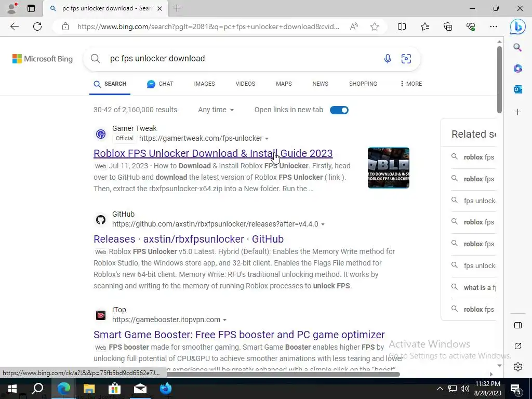Open Collections panel
This screenshot has width=532, height=399.
[x=448, y=26]
